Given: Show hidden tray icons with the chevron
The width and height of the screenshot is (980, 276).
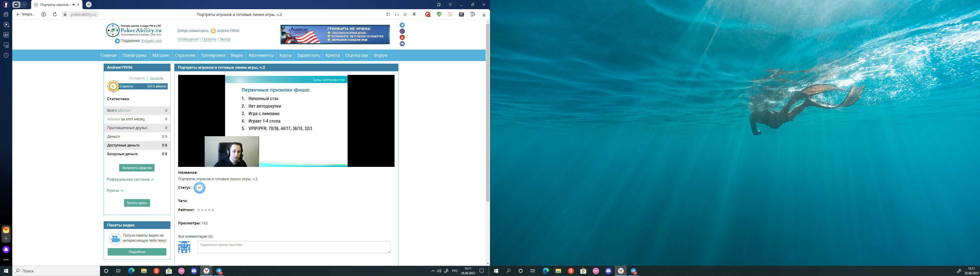Looking at the screenshot, I should tap(433, 271).
